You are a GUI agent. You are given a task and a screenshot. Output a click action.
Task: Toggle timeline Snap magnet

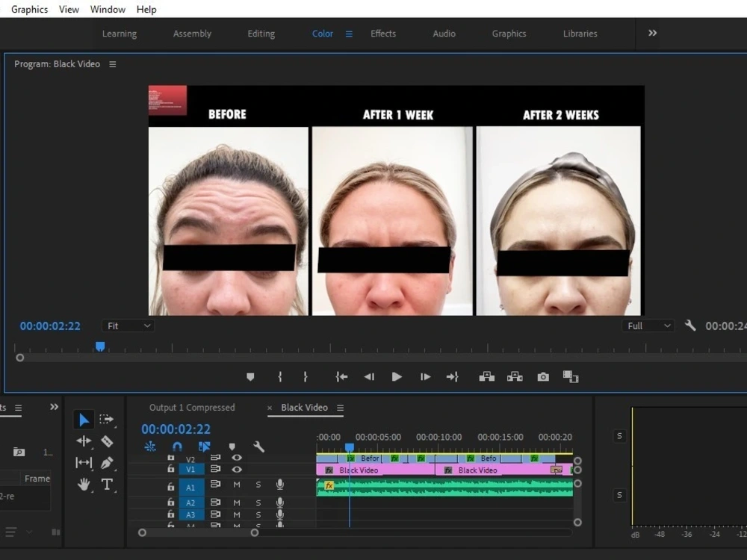(x=177, y=447)
